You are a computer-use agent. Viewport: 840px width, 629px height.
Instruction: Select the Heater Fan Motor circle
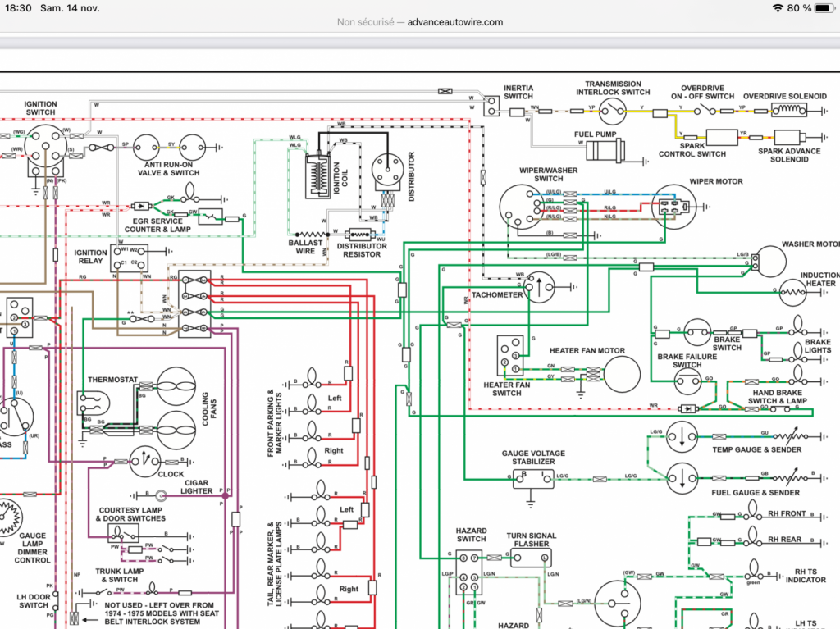point(622,375)
